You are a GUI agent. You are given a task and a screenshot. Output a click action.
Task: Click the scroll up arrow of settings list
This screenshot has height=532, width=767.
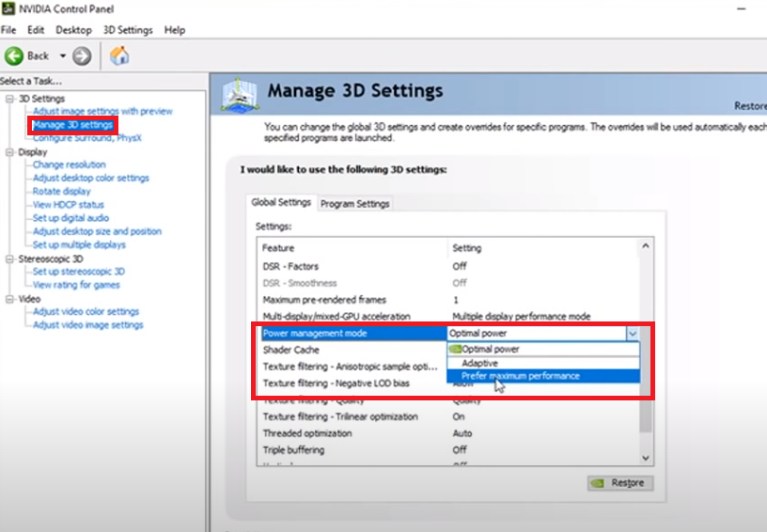point(646,246)
